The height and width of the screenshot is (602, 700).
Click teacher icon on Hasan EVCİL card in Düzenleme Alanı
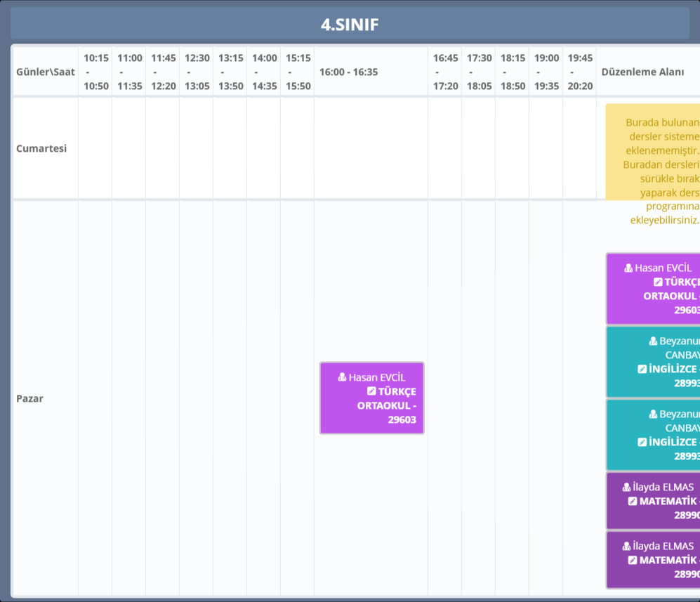628,268
